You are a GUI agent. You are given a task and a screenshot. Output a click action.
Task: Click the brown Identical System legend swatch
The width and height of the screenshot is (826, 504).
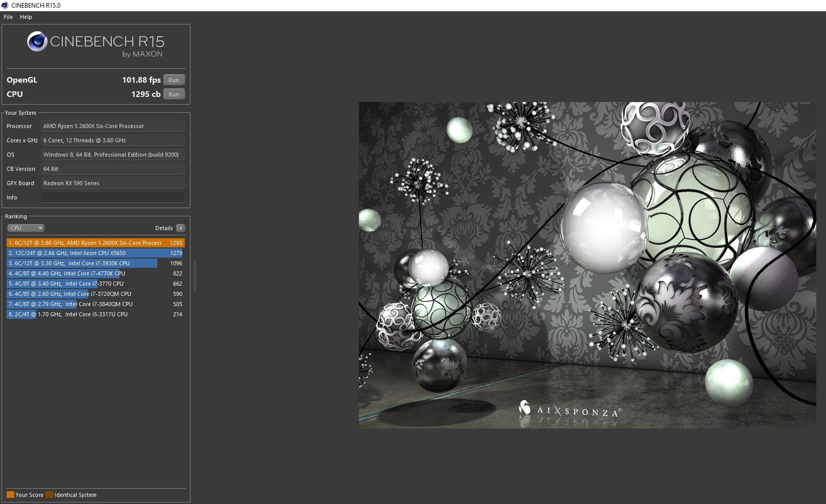click(49, 495)
